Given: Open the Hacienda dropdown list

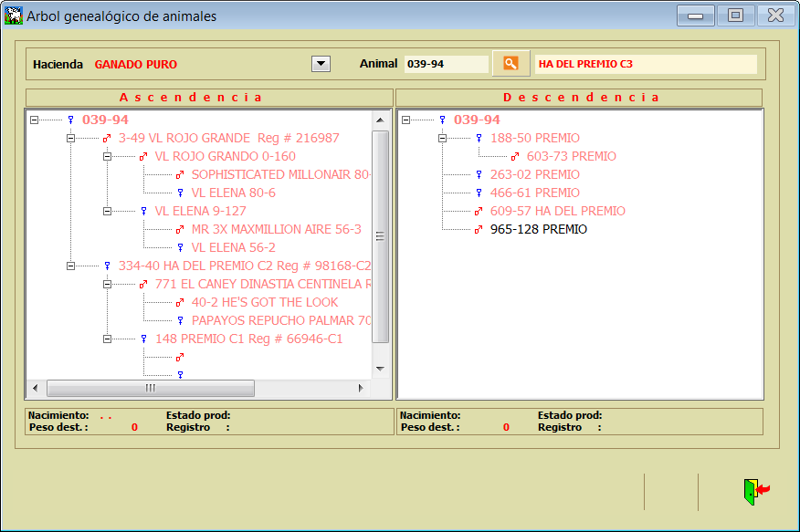Looking at the screenshot, I should (x=321, y=63).
